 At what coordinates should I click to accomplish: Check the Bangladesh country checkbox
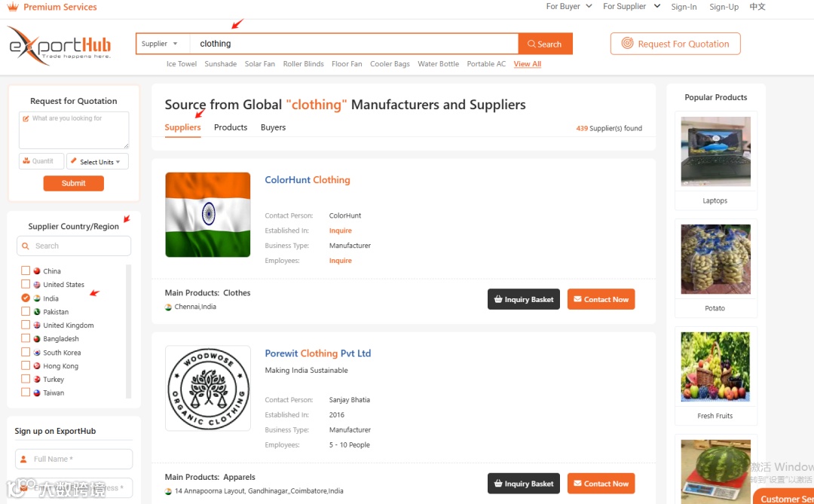click(26, 338)
